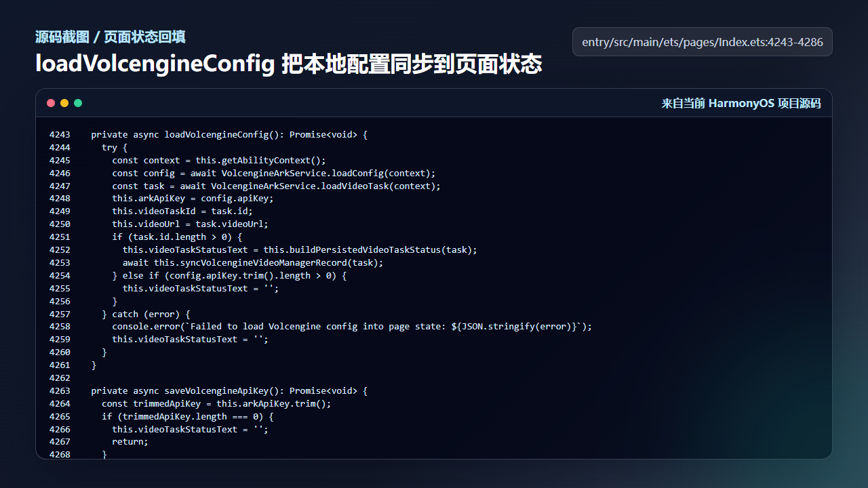Screen dimensions: 868x488
Task: Click line number 4268
Action: point(60,455)
